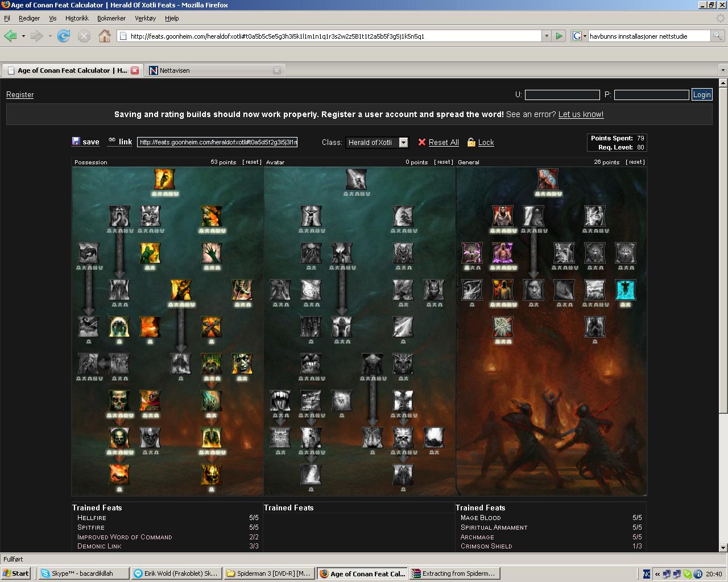Select the bottom-right skull feat in the Possession tree
The height and width of the screenshot is (582, 728).
[x=212, y=475]
